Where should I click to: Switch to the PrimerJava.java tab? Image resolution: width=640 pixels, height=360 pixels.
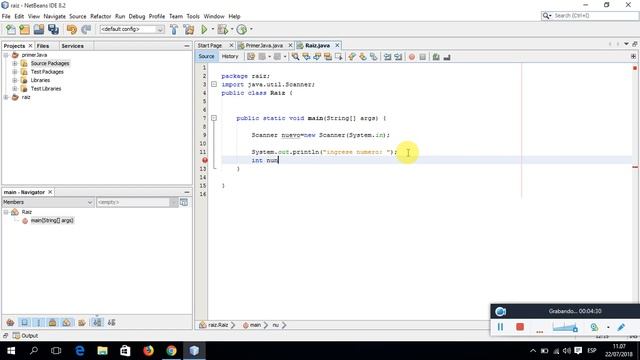[264, 45]
